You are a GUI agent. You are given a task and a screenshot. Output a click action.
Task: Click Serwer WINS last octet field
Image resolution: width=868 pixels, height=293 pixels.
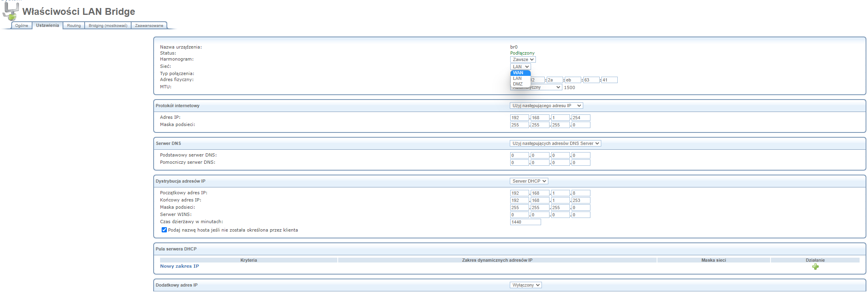point(581,215)
